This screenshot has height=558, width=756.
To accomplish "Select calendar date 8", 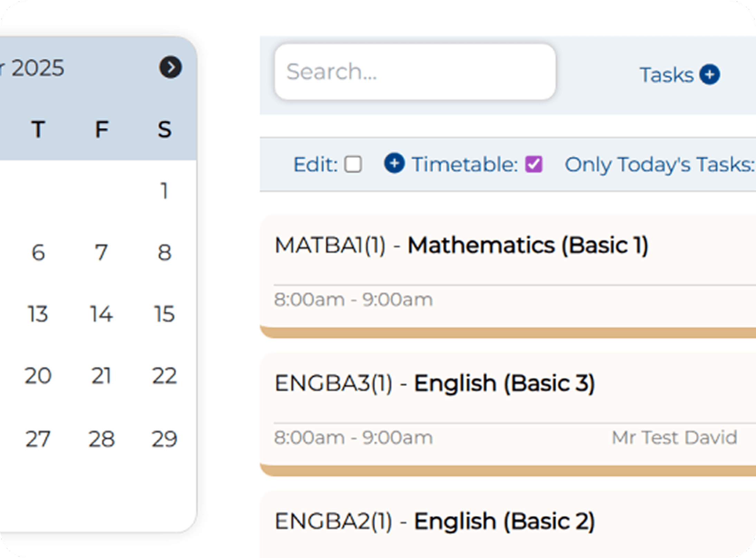I will (x=164, y=252).
